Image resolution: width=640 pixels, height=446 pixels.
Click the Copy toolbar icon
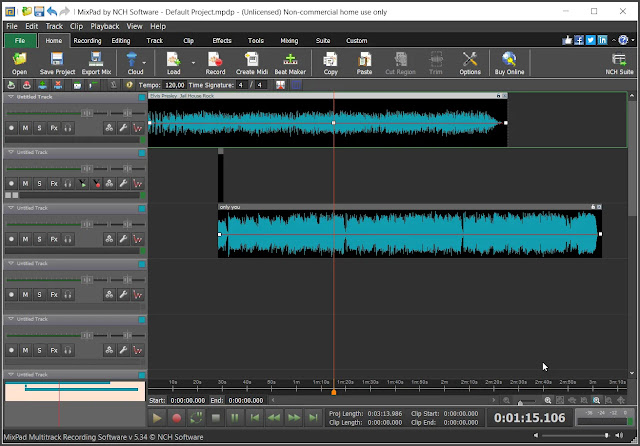(330, 63)
